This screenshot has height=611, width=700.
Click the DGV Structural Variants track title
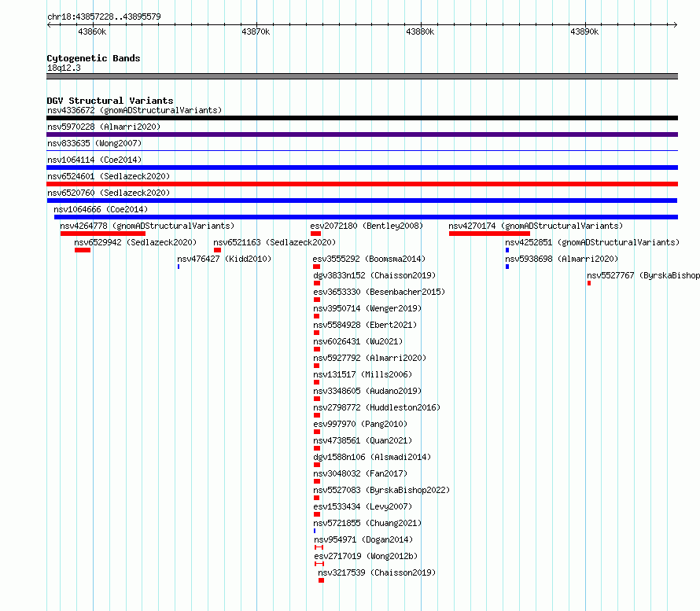pyautogui.click(x=110, y=101)
